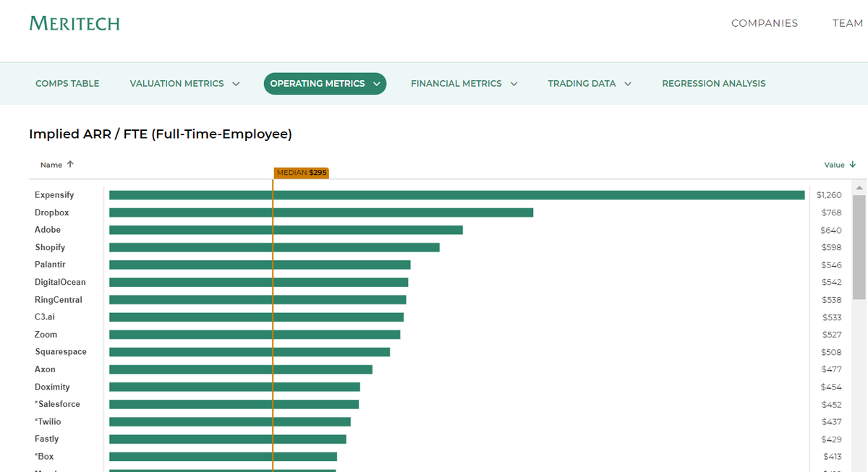This screenshot has height=472, width=868.
Task: Select the Expensify row name
Action: click(x=54, y=195)
